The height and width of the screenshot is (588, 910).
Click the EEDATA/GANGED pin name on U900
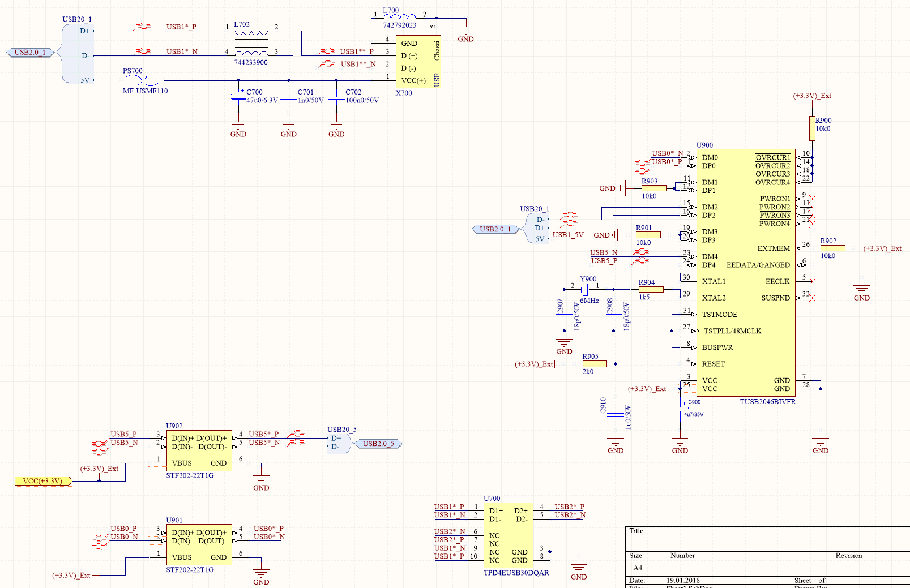(758, 265)
